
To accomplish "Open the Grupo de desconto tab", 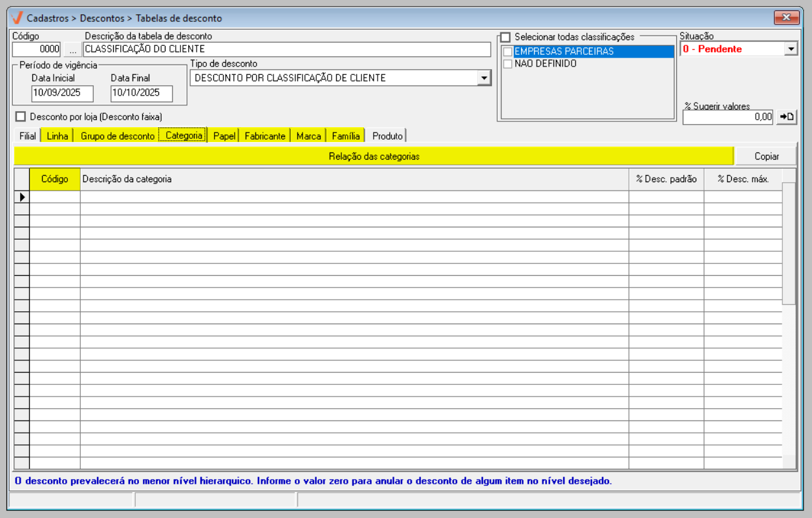I will coord(117,136).
